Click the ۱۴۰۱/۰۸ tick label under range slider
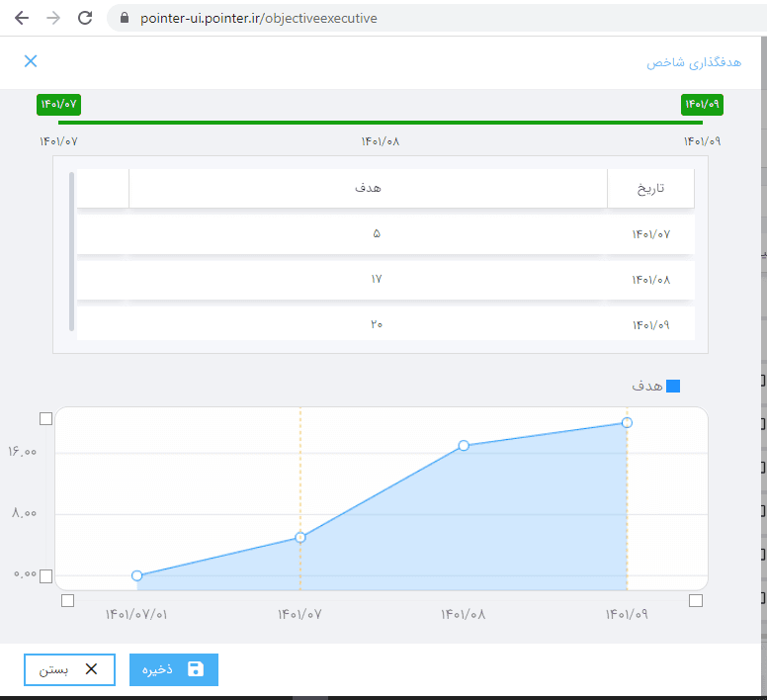 [381, 141]
